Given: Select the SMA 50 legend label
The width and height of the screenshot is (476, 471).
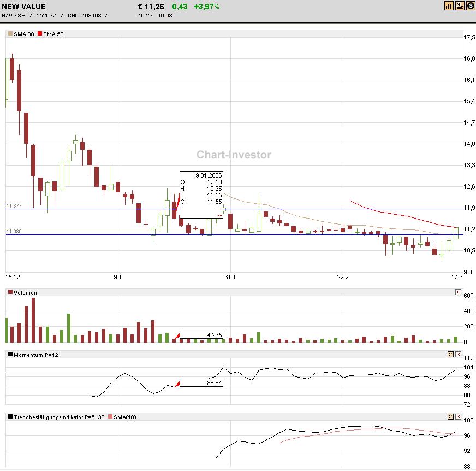Looking at the screenshot, I should click(53, 34).
